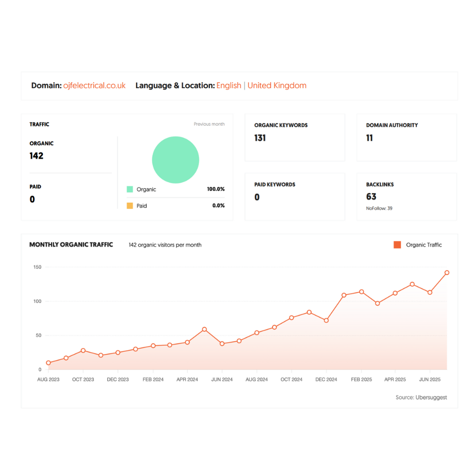
Task: Expand the TRAFFIC panel
Action: [x=40, y=124]
